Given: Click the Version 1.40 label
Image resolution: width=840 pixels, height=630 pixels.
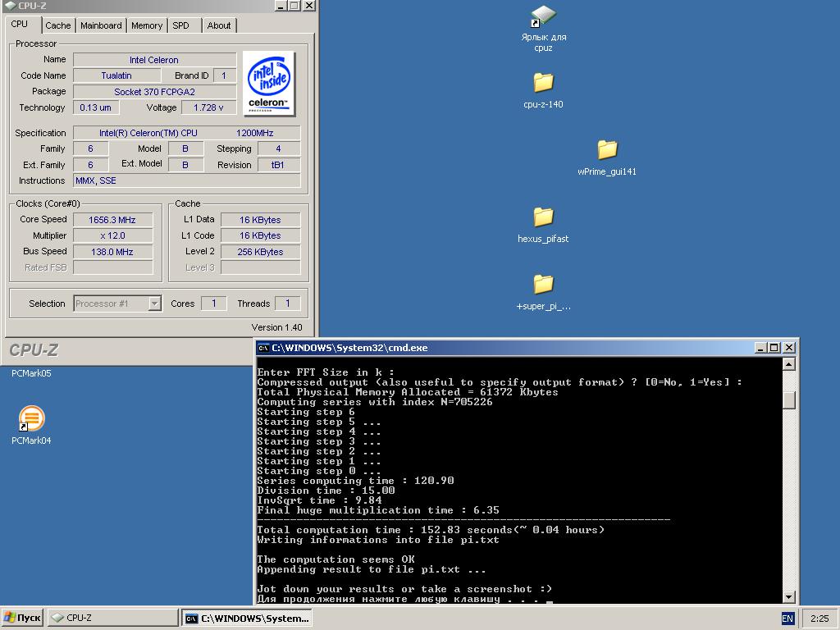Looking at the screenshot, I should pos(276,327).
